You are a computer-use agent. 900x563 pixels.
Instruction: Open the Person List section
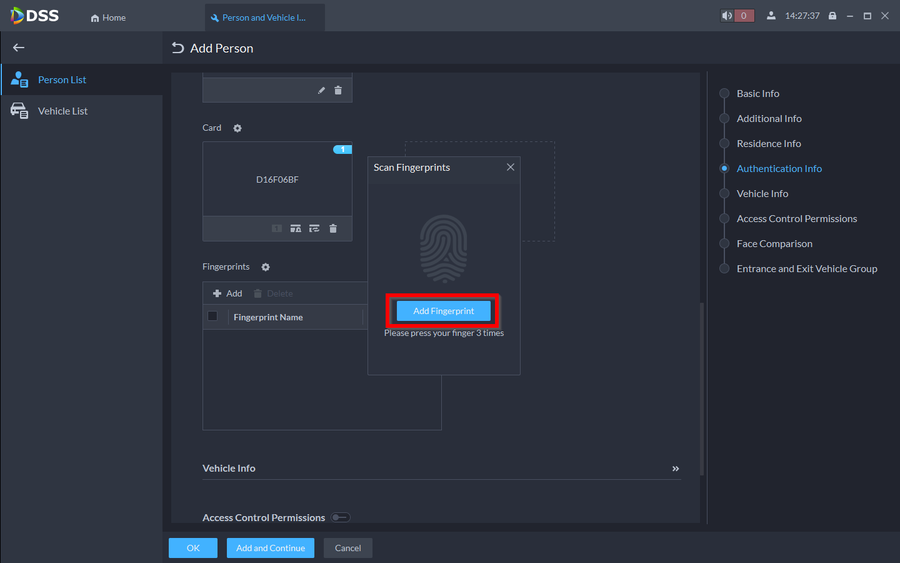click(x=82, y=79)
